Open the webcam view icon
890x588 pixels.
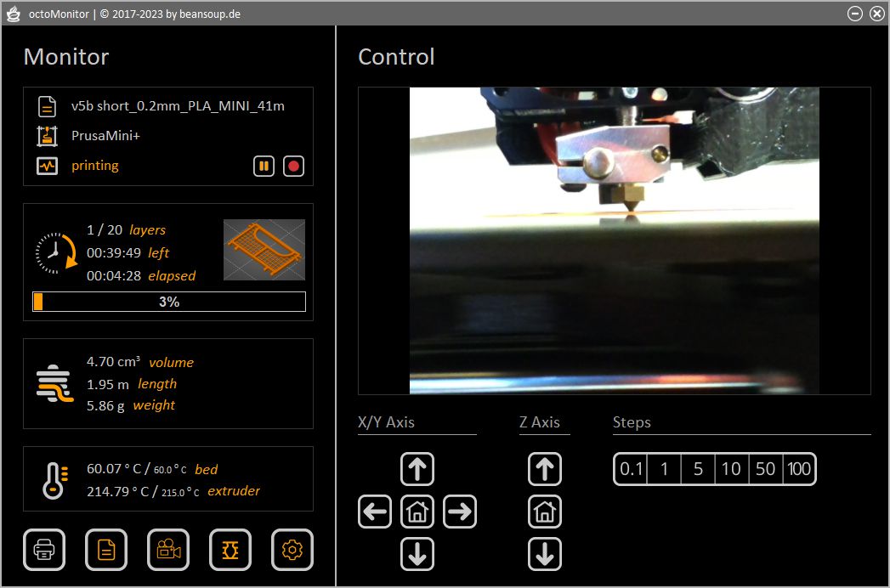click(x=168, y=550)
